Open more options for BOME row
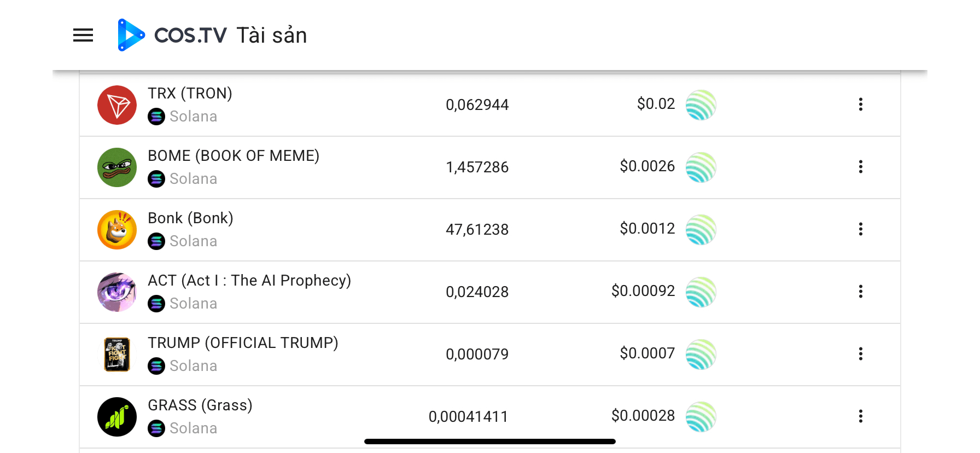This screenshot has height=453, width=980. click(x=861, y=167)
